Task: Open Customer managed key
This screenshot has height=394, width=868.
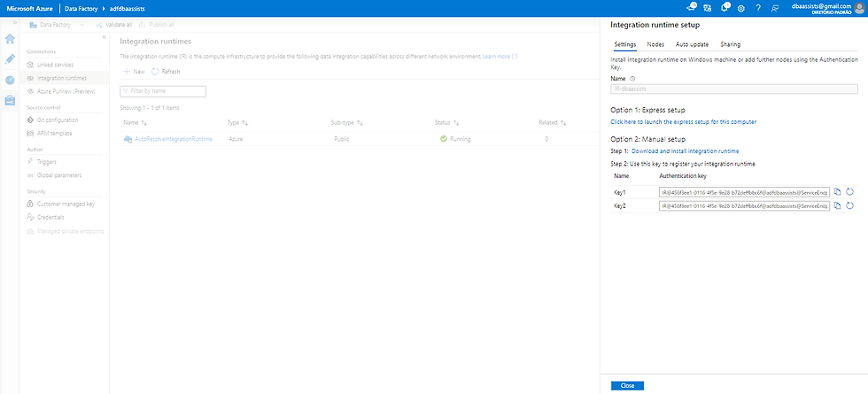Action: point(65,205)
